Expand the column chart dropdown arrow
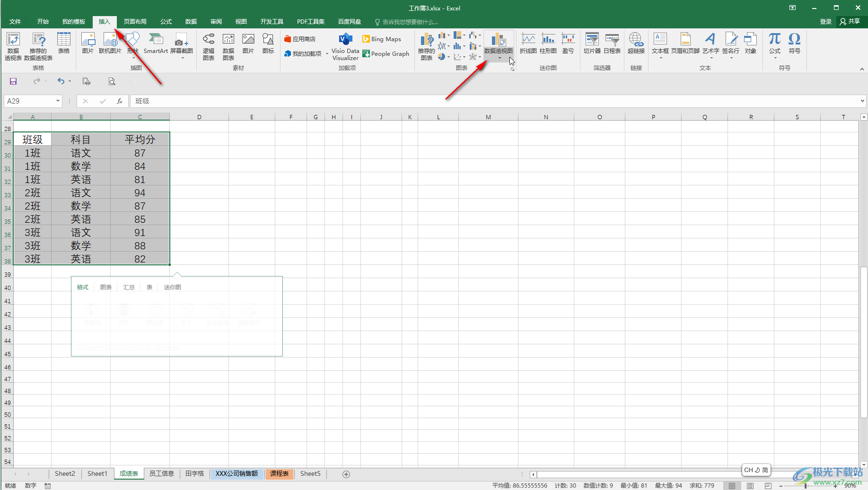 (448, 35)
